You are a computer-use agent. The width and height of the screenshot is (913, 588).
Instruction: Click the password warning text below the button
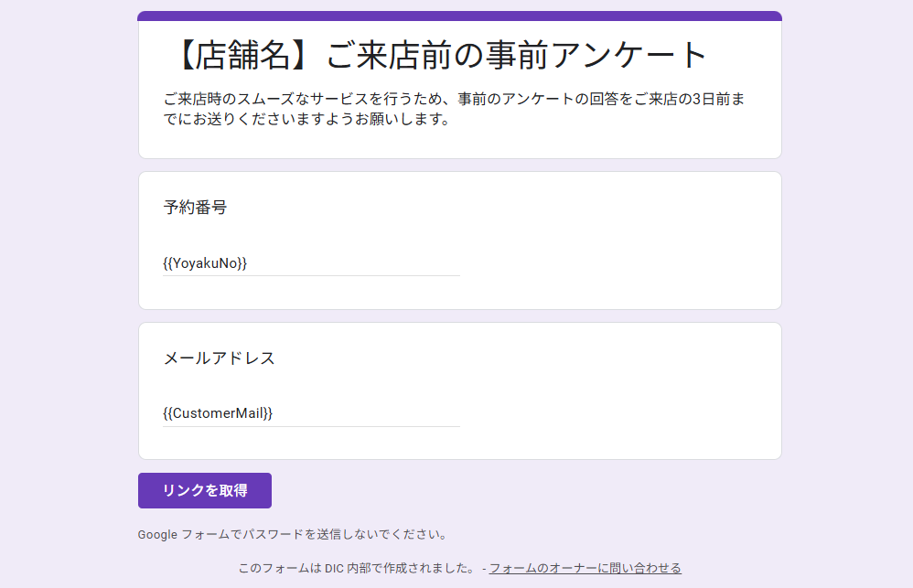(x=292, y=534)
